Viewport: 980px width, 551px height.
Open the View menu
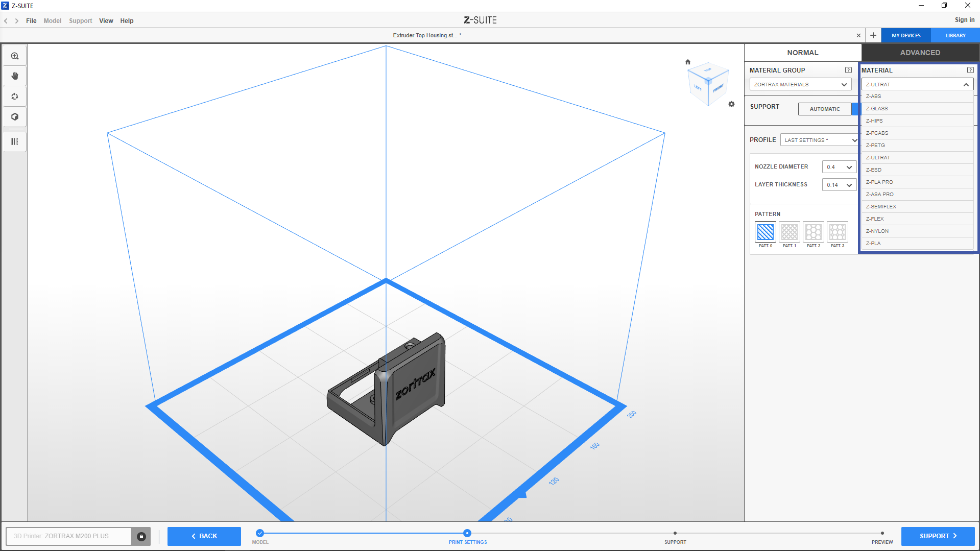coord(106,21)
